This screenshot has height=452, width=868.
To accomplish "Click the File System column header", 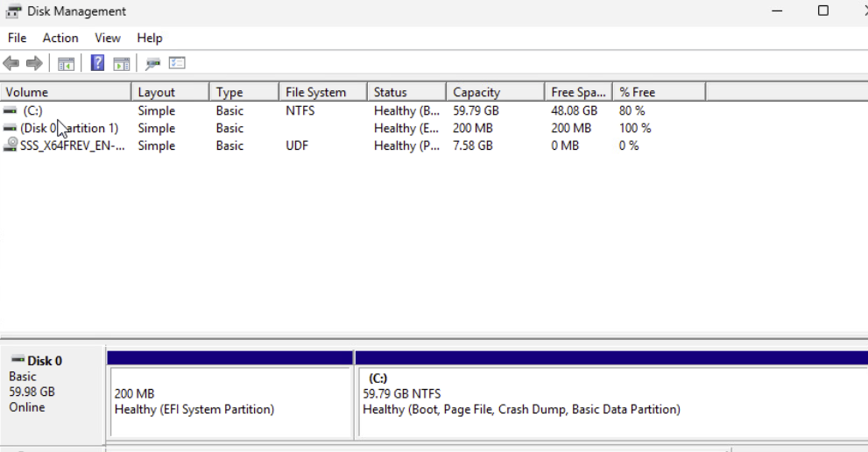I will [x=321, y=92].
